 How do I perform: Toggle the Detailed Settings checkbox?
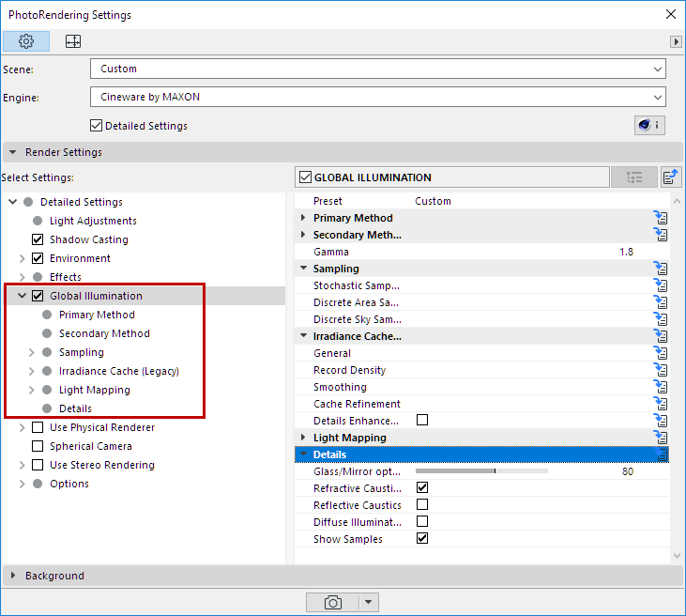click(x=96, y=126)
